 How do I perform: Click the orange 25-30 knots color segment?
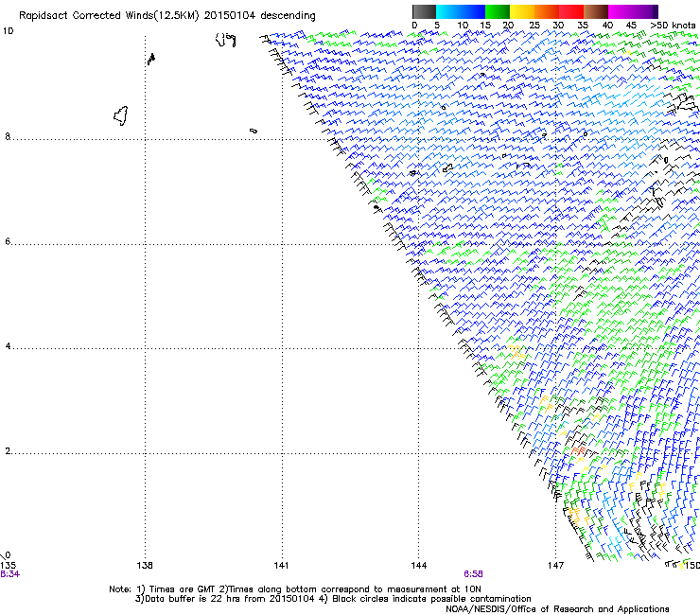point(547,11)
